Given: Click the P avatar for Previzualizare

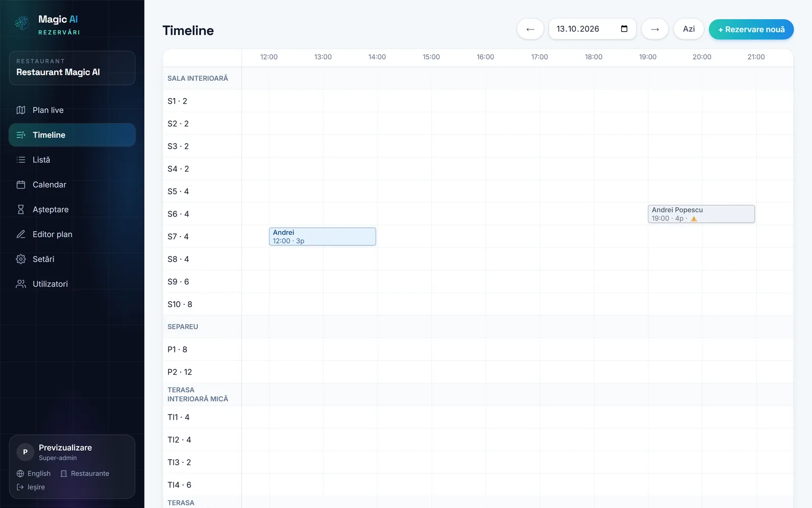Looking at the screenshot, I should point(25,452).
